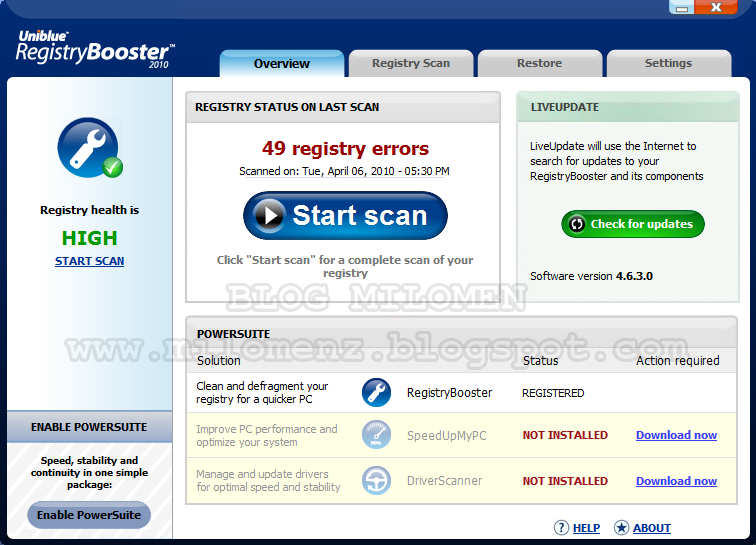Open the Restore tab
This screenshot has width=756, height=545.
point(540,63)
